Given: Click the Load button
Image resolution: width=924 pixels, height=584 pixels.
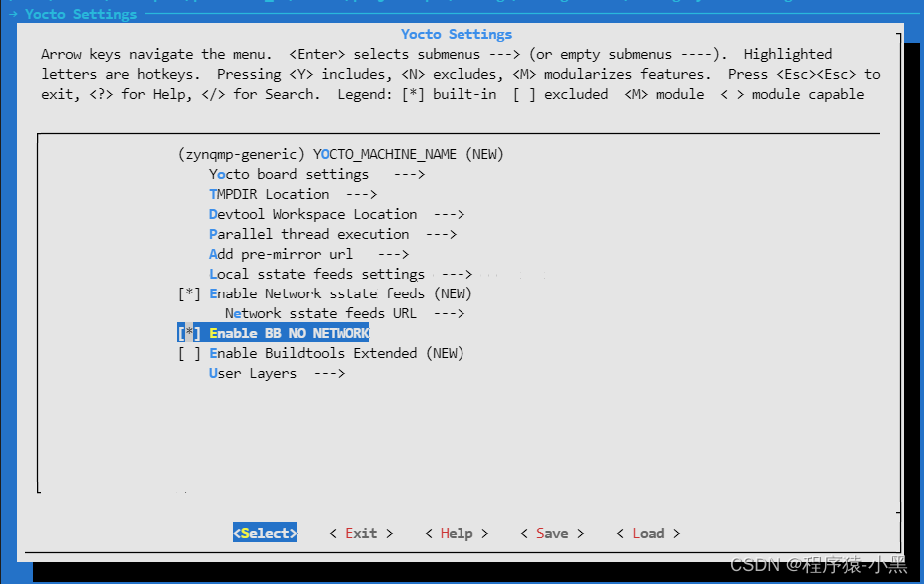Looking at the screenshot, I should (648, 533).
